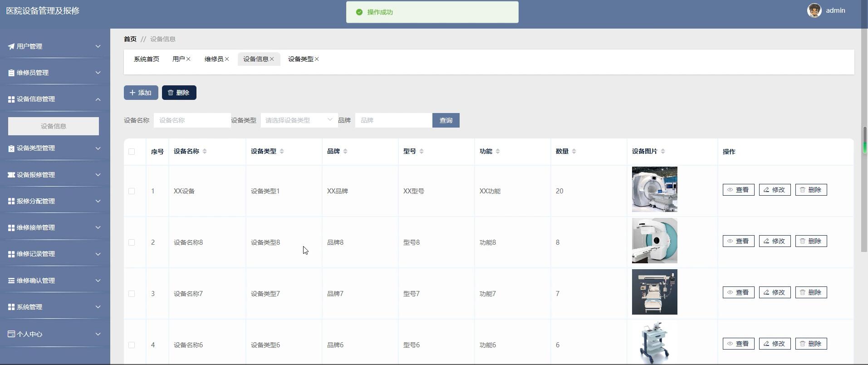Click the clipboard icon beside 维修员管理
Screen dimensions: 868x365
[x=11, y=73]
